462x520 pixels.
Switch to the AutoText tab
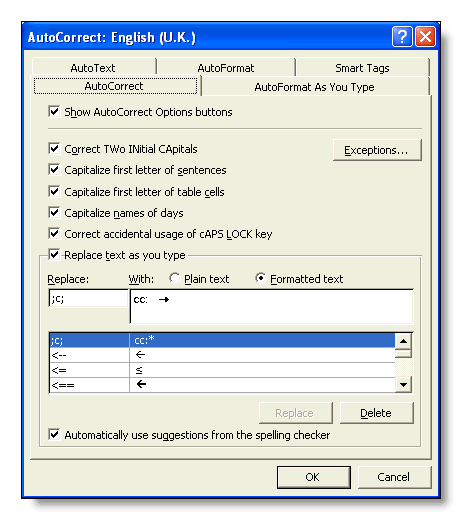pos(93,68)
